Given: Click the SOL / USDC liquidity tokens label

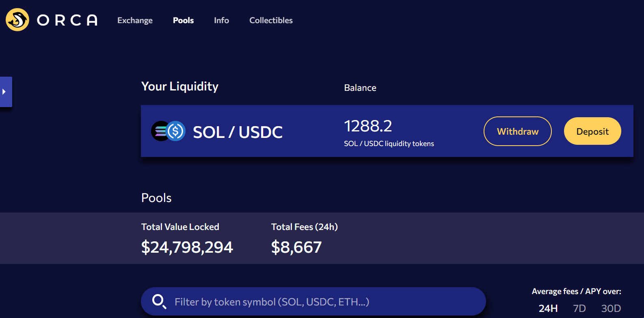Looking at the screenshot, I should (x=389, y=144).
